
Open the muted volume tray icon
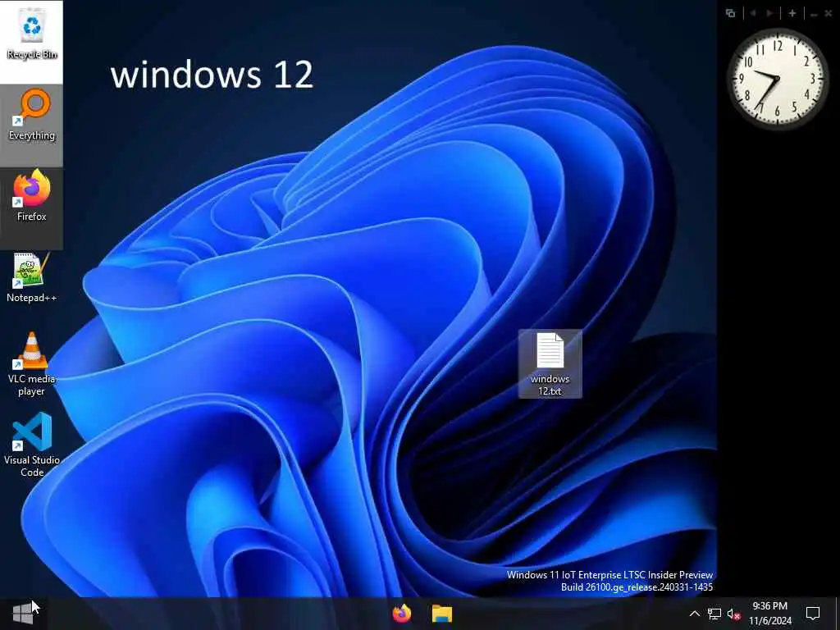[733, 614]
